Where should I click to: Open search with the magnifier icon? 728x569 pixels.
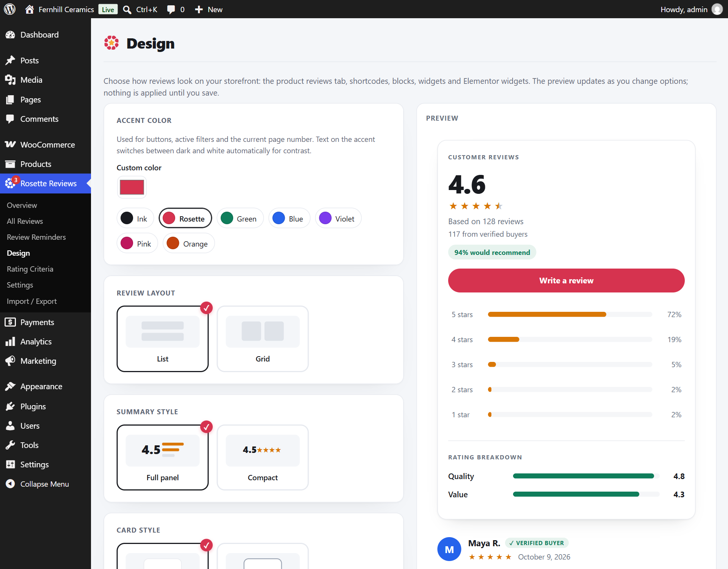click(x=127, y=9)
